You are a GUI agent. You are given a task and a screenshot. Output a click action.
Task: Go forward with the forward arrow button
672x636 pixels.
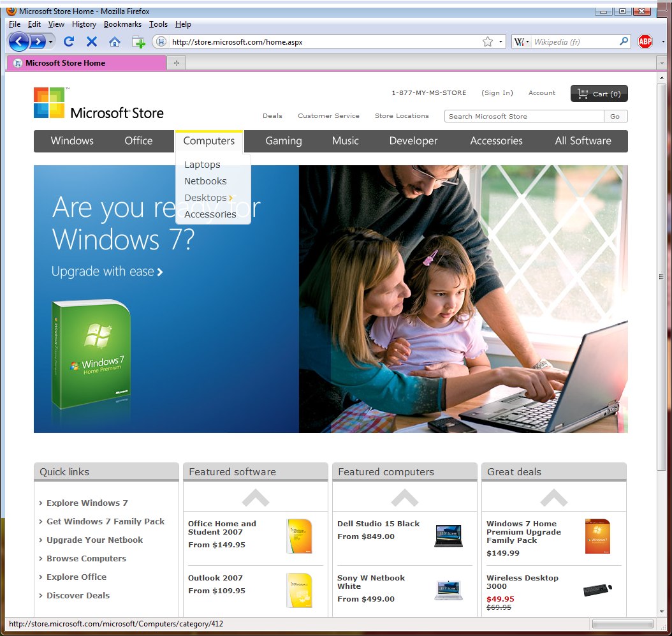click(38, 41)
